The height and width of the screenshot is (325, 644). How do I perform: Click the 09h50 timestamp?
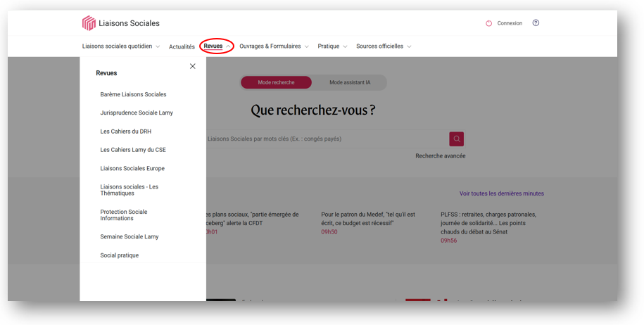coord(329,232)
